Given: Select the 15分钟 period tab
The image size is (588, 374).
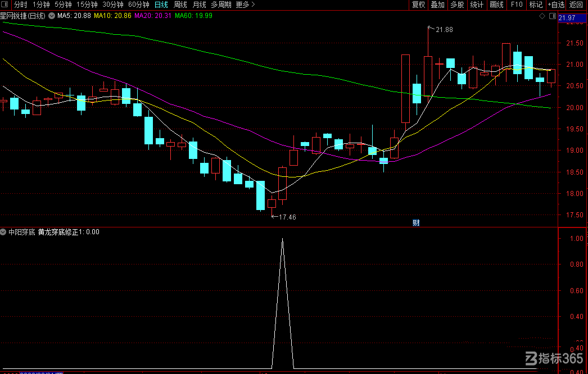Looking at the screenshot, I should [87, 4].
